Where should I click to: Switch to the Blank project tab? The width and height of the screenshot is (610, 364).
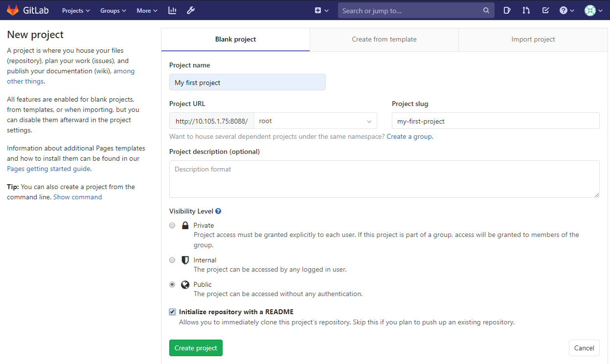235,40
